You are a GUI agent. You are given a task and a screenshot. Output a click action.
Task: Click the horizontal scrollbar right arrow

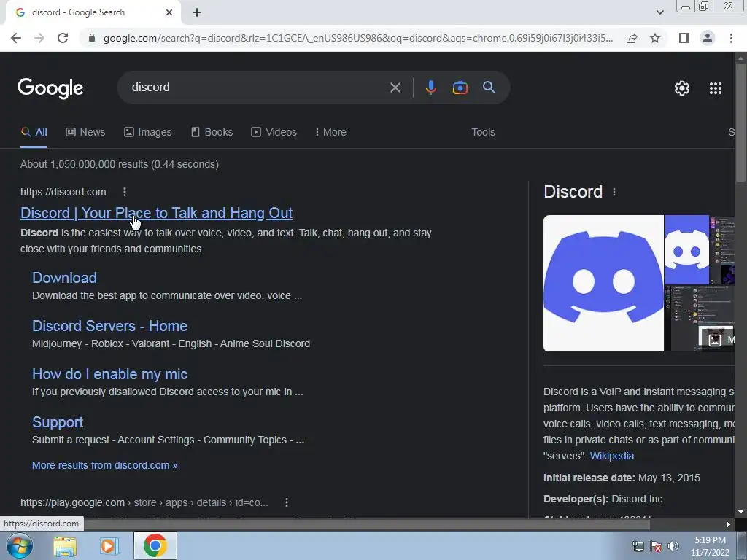click(728, 524)
